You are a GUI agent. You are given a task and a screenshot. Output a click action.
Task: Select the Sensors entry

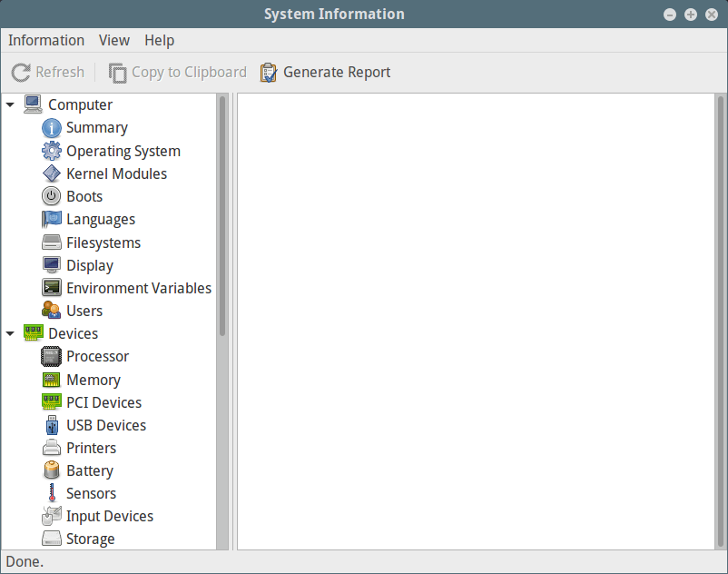[x=91, y=494]
